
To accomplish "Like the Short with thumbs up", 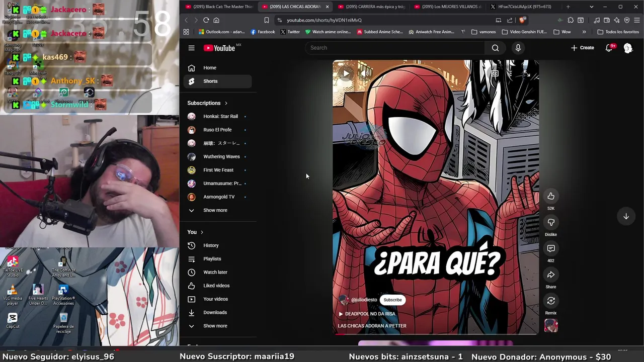I will [x=551, y=196].
